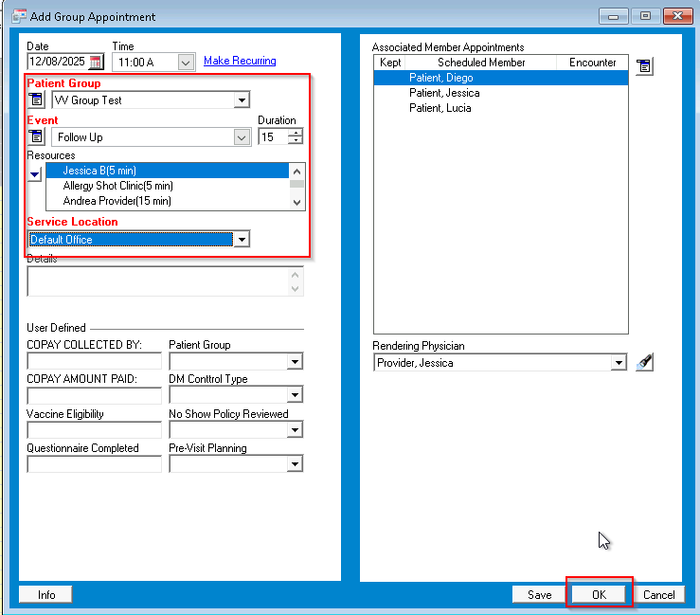
Task: Click the Questionnaire Completed field
Action: tap(94, 464)
